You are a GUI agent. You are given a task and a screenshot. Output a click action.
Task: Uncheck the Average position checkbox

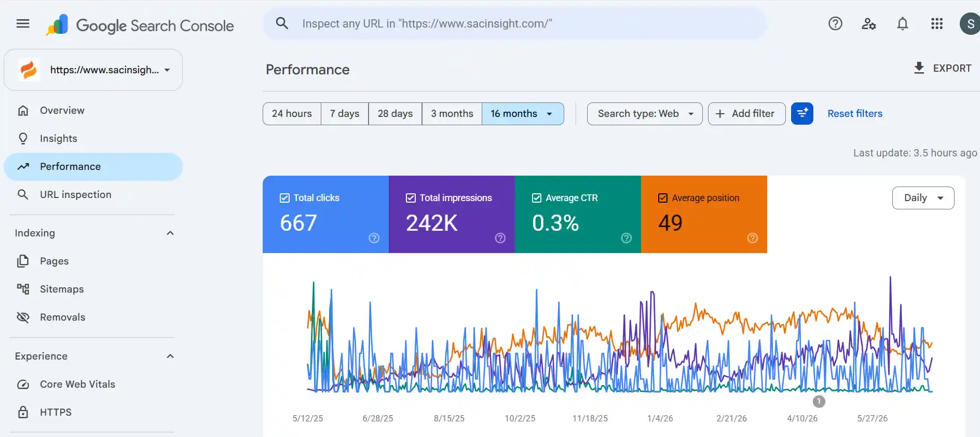(663, 198)
